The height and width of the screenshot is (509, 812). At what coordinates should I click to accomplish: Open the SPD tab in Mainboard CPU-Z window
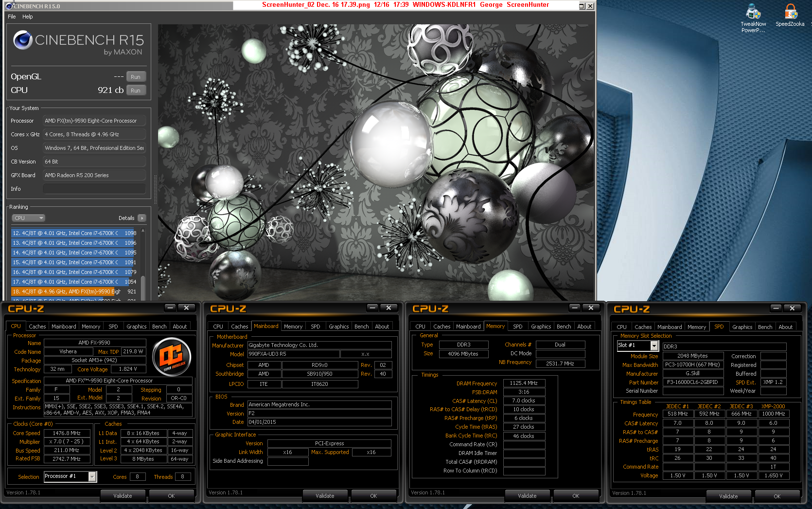click(316, 327)
